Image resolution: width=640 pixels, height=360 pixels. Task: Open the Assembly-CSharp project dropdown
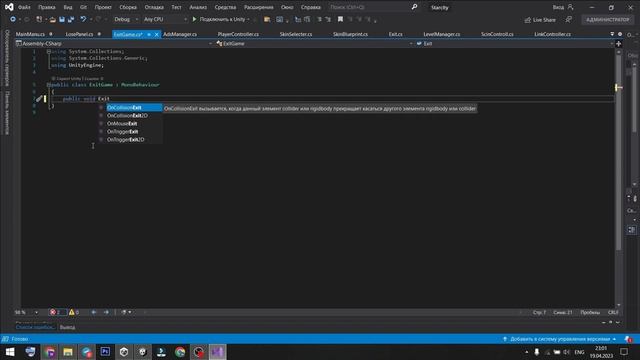click(114, 44)
